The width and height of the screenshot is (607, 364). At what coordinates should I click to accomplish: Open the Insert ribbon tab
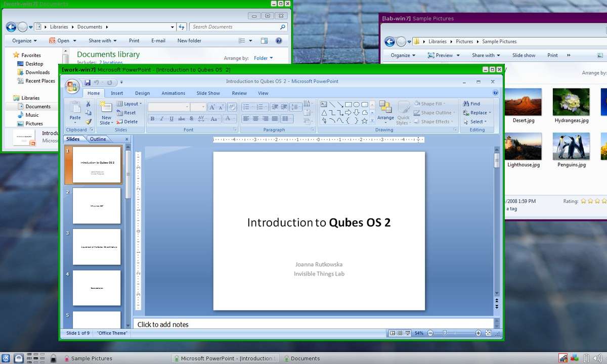point(117,93)
